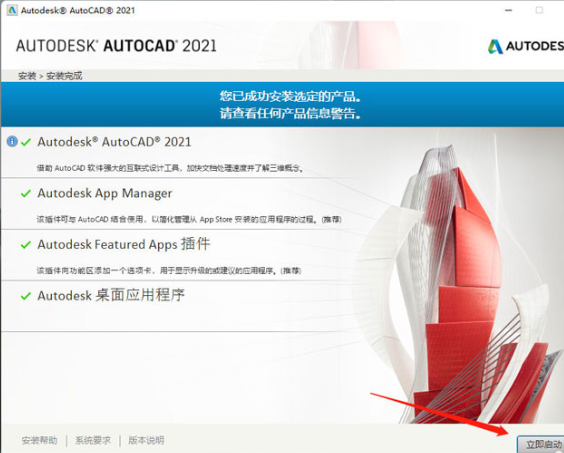Click the Autodesk logo in the header
The width and height of the screenshot is (564, 453).
tap(526, 46)
